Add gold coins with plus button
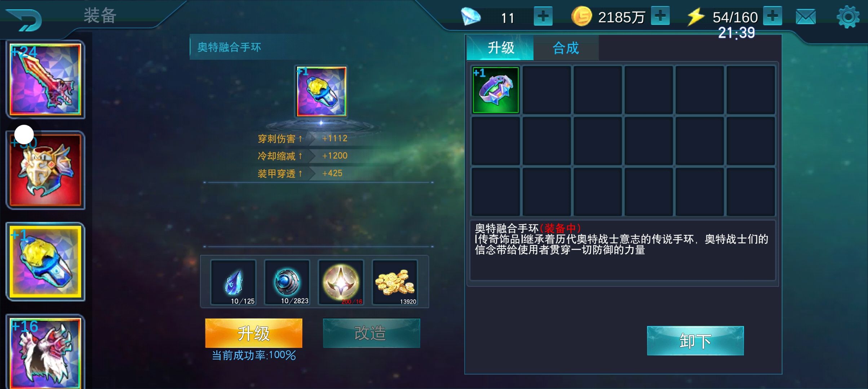The width and height of the screenshot is (868, 389). pos(660,16)
